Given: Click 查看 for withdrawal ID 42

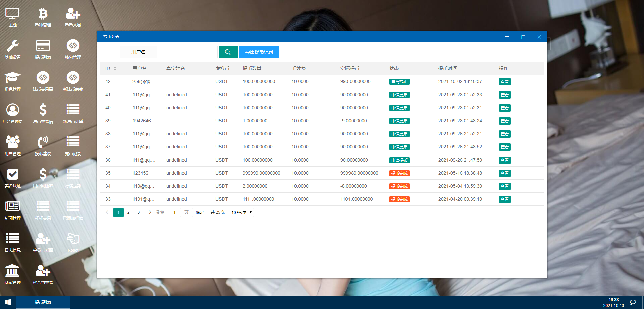Looking at the screenshot, I should coord(504,82).
